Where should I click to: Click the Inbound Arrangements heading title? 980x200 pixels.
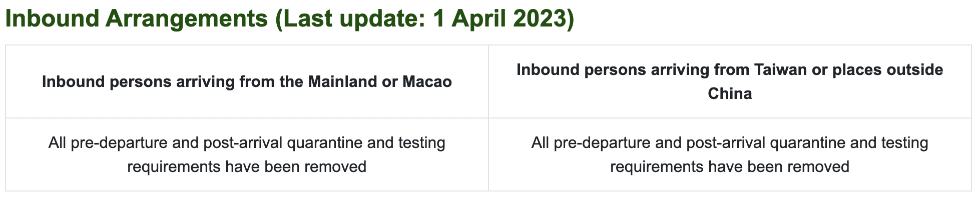click(136, 19)
